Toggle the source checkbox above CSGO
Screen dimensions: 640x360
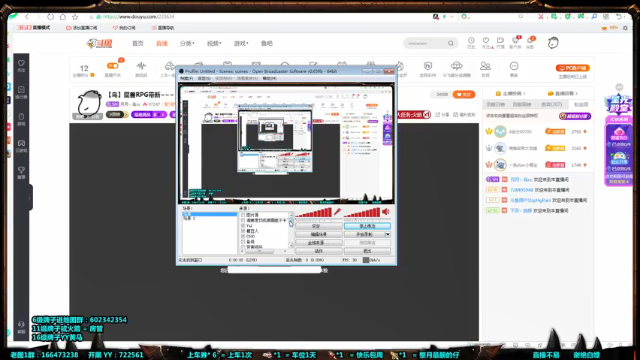(x=243, y=231)
